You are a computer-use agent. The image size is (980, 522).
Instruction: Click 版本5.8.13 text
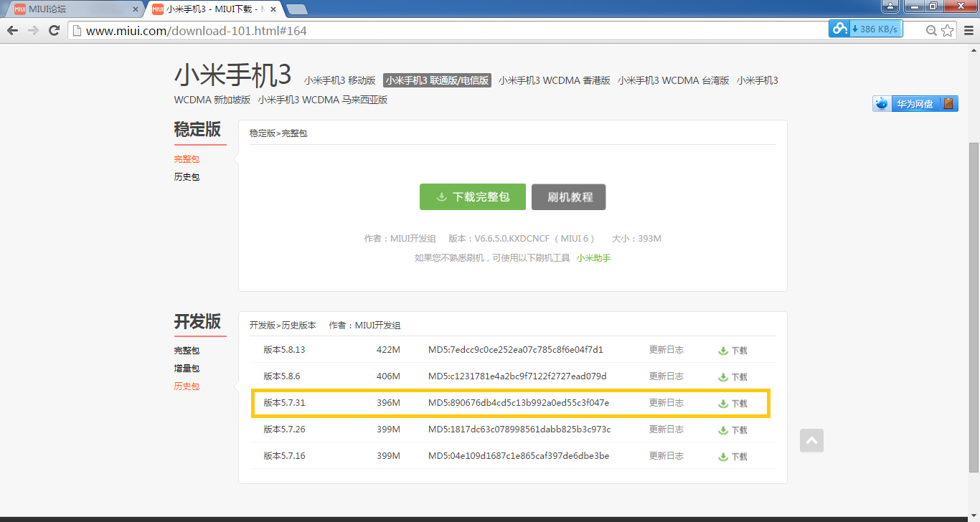[284, 350]
